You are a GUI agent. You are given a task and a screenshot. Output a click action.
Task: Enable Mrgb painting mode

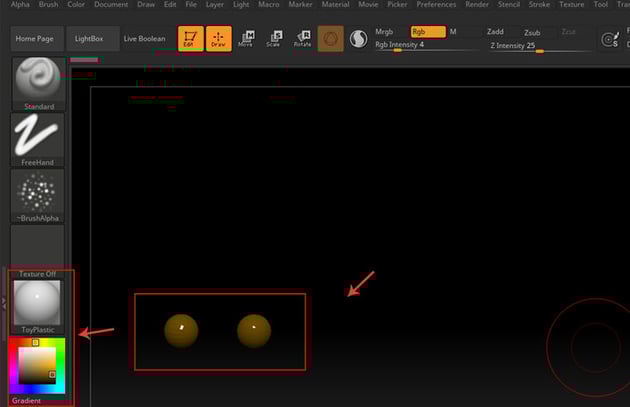pos(384,32)
